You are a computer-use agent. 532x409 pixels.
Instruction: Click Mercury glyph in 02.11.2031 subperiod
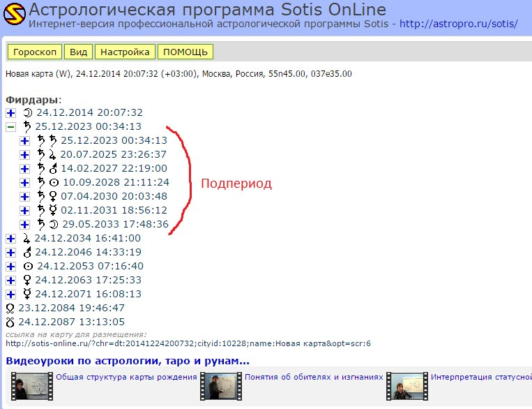[53, 210]
